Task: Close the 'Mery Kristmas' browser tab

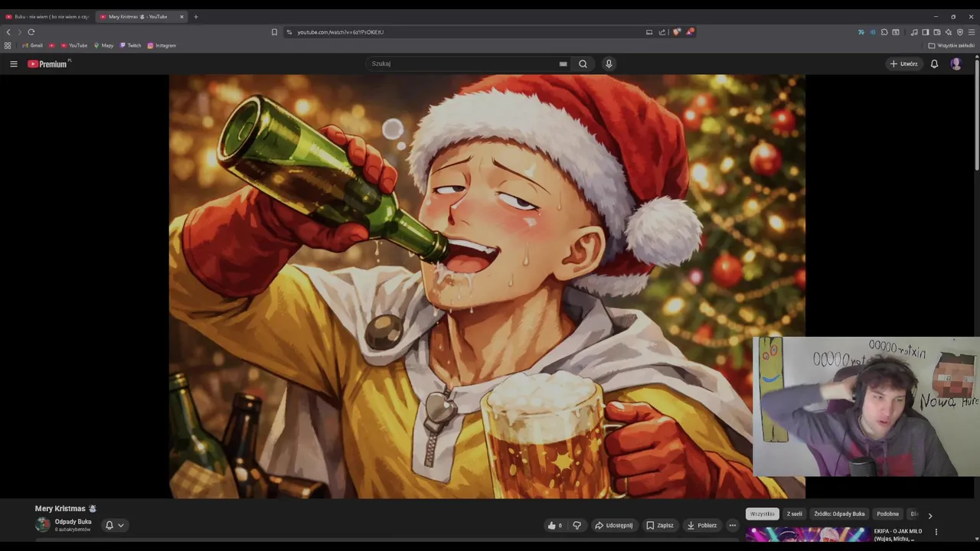Action: click(181, 16)
